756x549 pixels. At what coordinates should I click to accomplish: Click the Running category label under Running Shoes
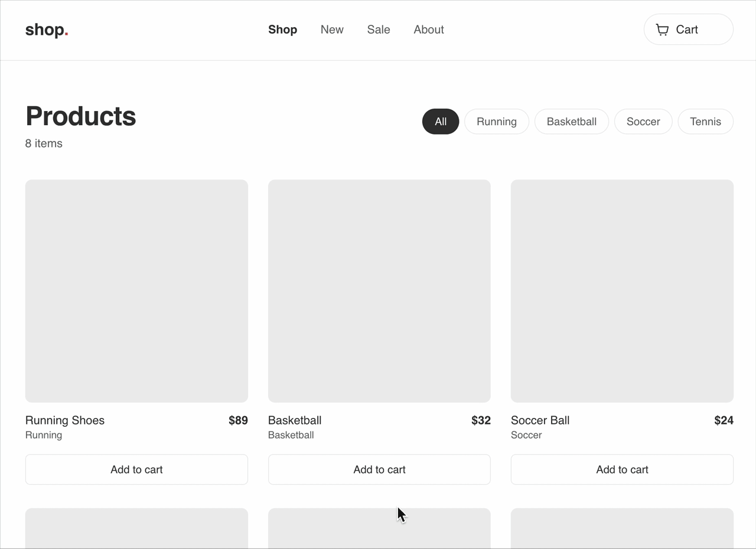pos(44,435)
